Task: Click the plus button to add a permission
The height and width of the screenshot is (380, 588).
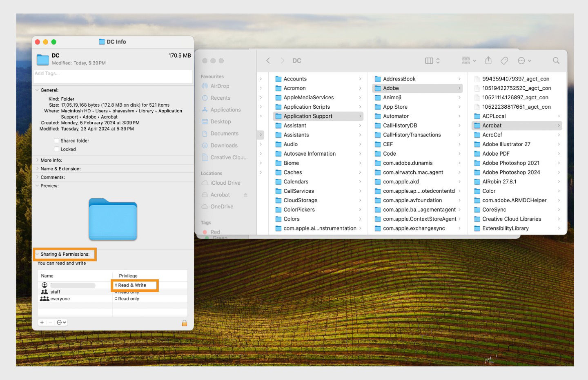Action: [42, 322]
